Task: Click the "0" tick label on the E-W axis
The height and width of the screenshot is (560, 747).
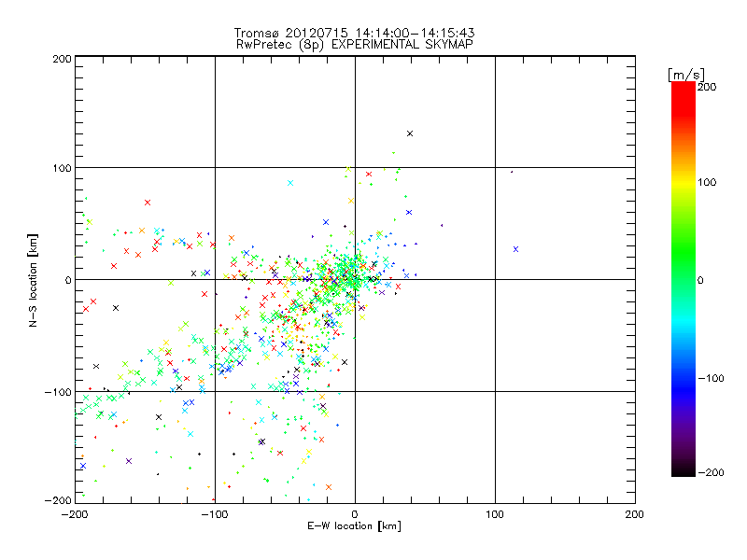Action: coord(355,514)
